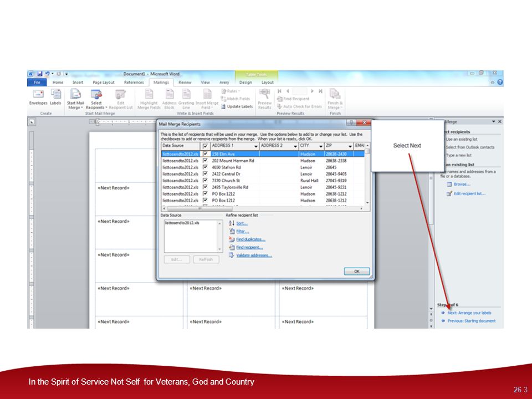Click Browse link in Mail Merge pane
The image size is (532, 399).
pos(462,184)
